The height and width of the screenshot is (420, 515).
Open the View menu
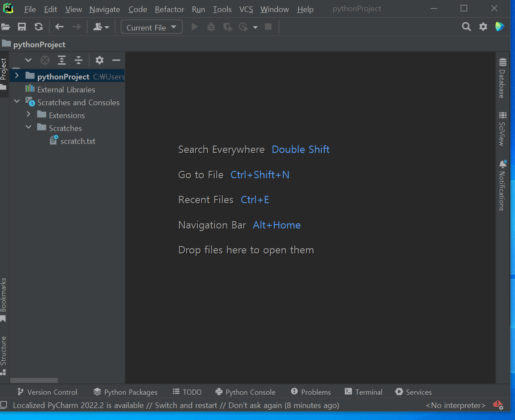click(73, 9)
